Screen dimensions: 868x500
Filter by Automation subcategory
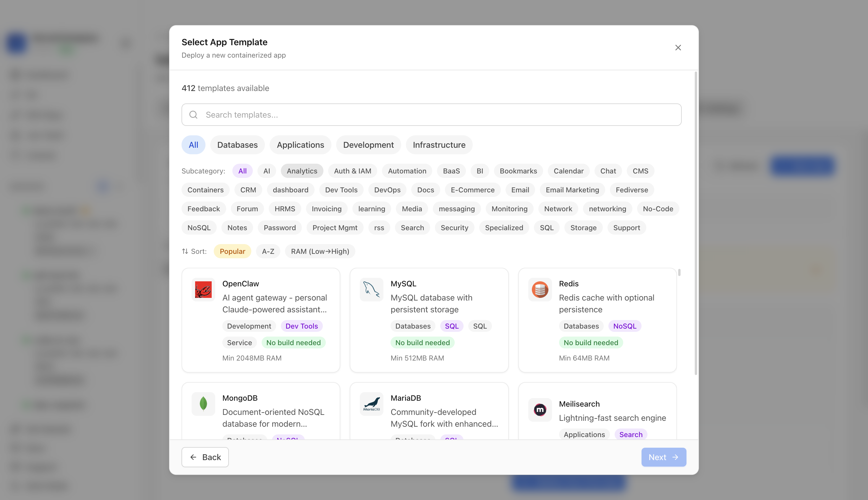pos(407,171)
